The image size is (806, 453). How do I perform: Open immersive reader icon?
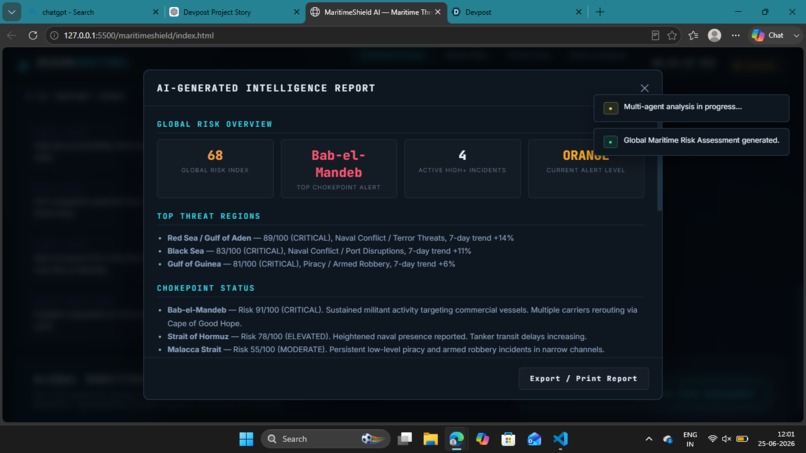(x=655, y=35)
